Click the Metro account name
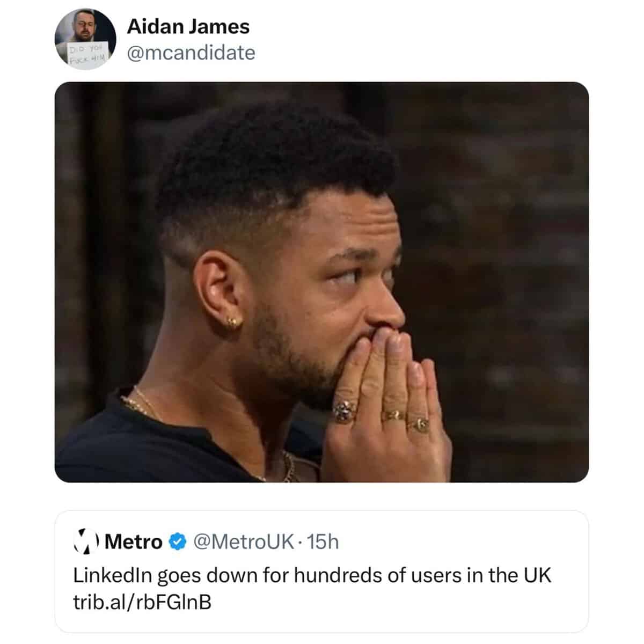 (x=134, y=542)
